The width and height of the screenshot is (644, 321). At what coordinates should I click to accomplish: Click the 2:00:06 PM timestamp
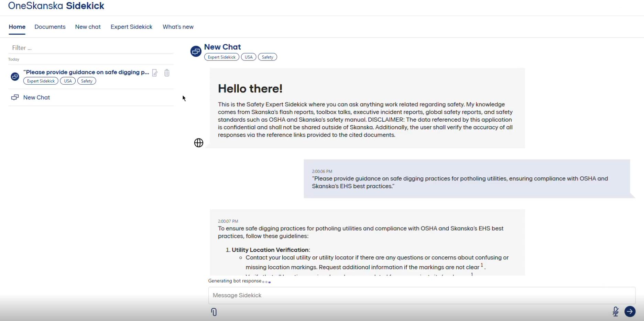click(x=322, y=171)
